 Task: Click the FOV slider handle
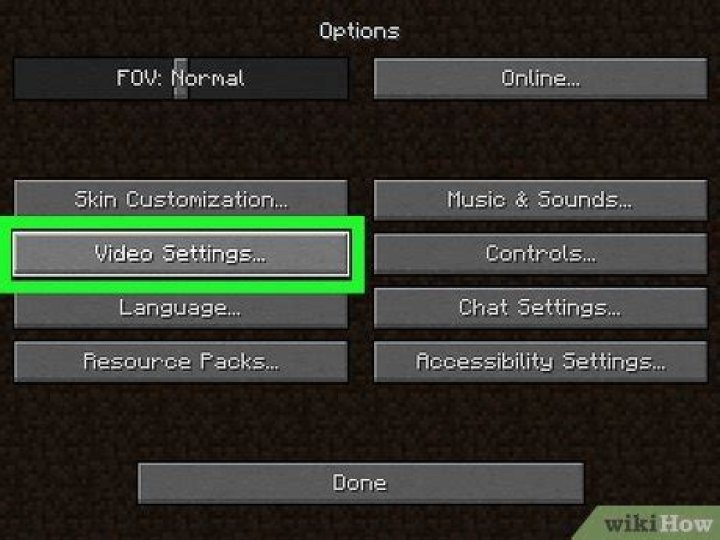coord(180,79)
